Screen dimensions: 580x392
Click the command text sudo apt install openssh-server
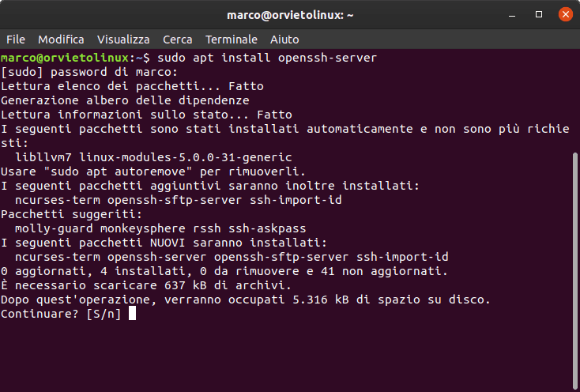(x=267, y=58)
